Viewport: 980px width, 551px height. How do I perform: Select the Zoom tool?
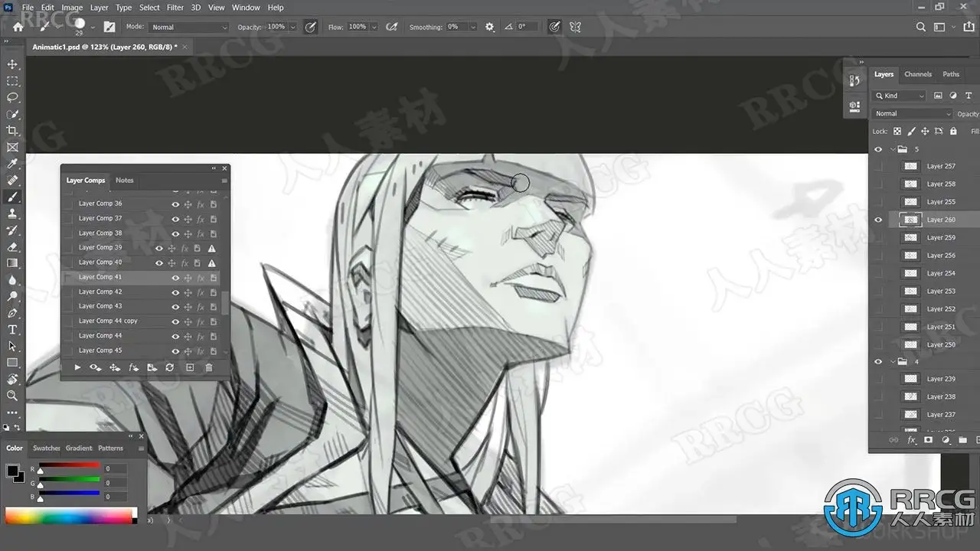coord(12,396)
